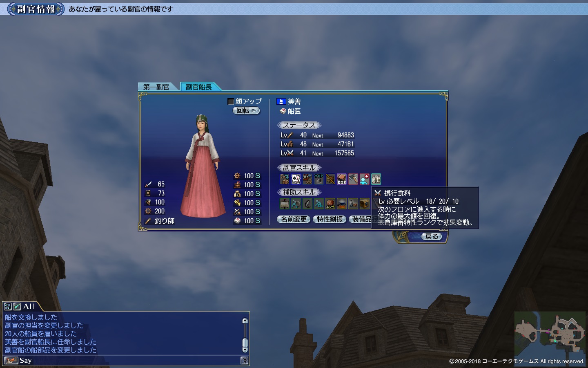The image size is (588, 368).
Task: Click the 名前変更 rename button
Action: pyautogui.click(x=294, y=219)
